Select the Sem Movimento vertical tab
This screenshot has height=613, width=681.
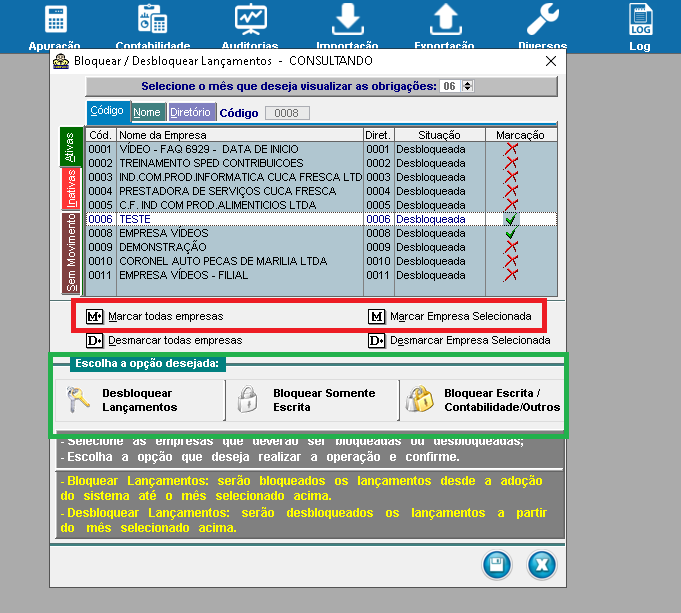tap(71, 253)
